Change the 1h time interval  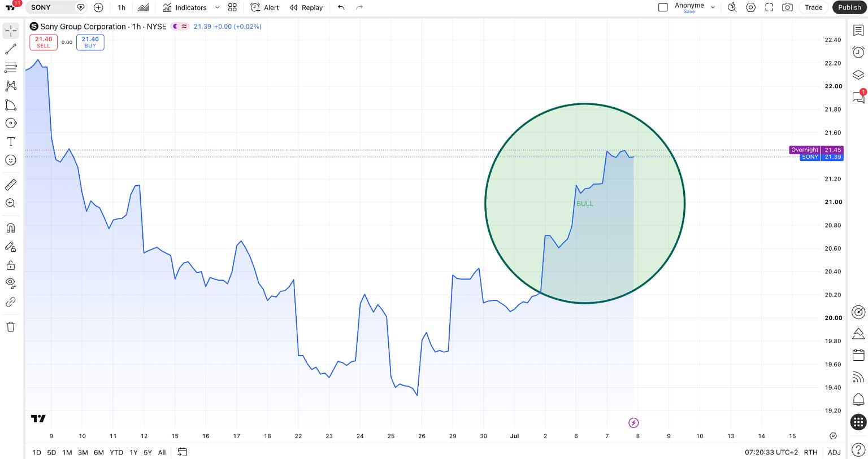click(121, 7)
